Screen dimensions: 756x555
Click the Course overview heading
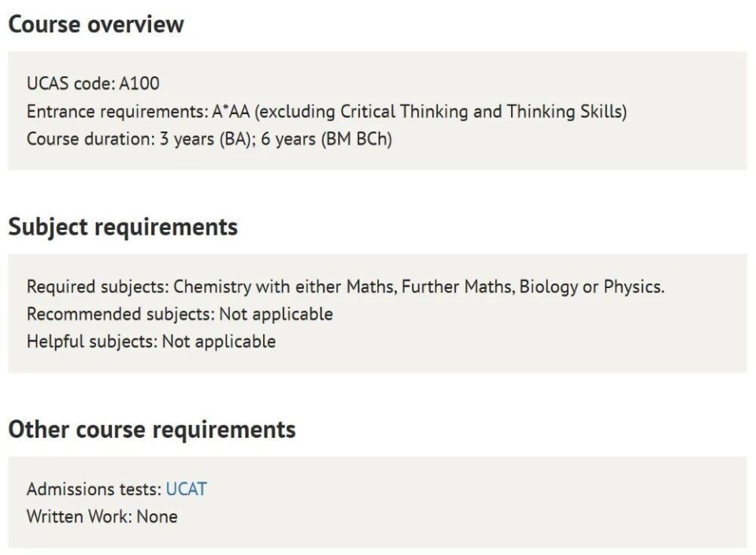(96, 24)
